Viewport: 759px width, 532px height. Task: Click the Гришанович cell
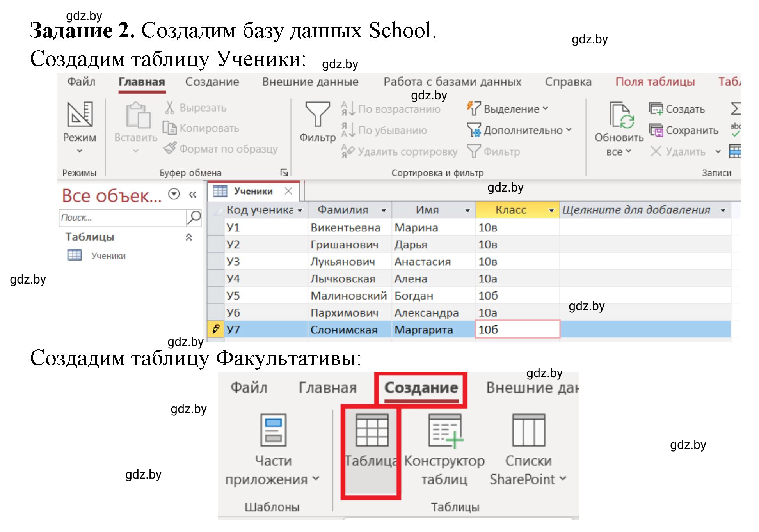point(350,245)
